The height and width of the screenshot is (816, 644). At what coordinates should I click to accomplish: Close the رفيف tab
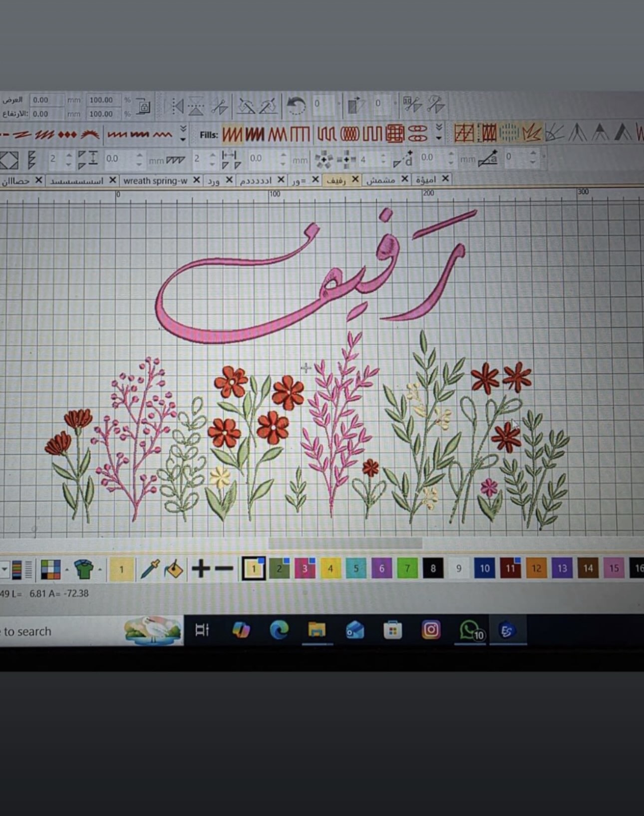pos(355,179)
